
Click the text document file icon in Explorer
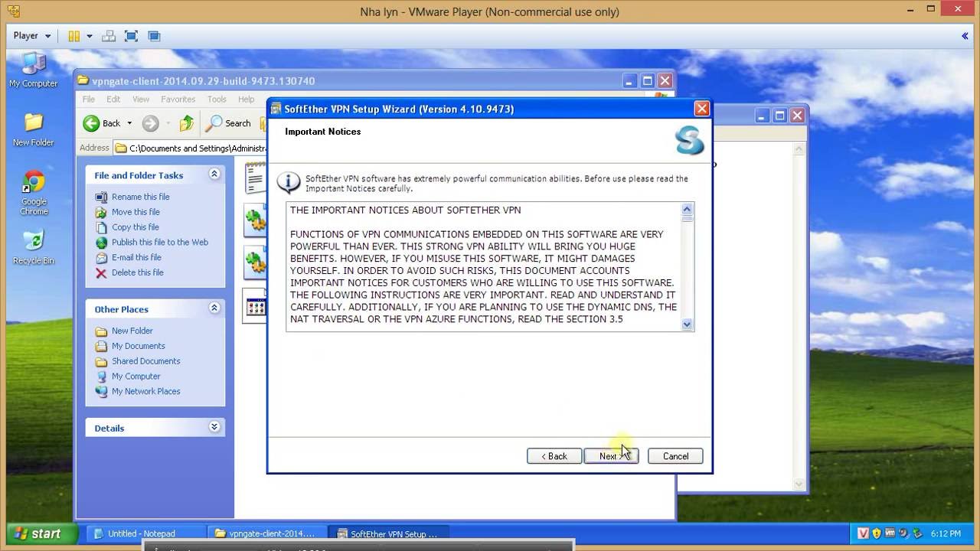(x=255, y=178)
